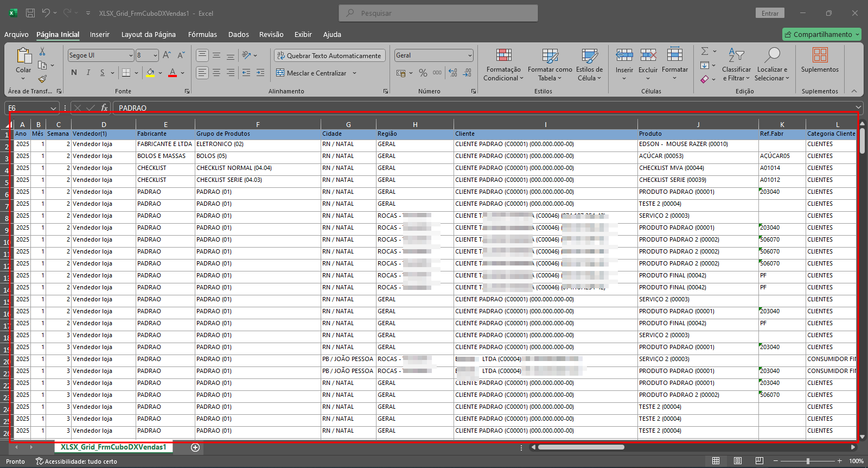Click the Format Painter brush icon
The width and height of the screenshot is (868, 468).
42,79
